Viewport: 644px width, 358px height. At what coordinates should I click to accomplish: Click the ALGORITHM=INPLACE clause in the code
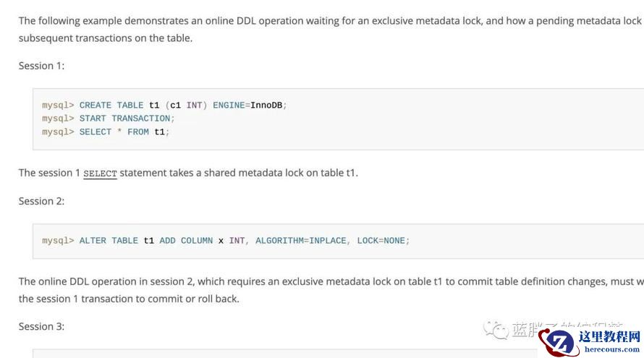pos(300,240)
